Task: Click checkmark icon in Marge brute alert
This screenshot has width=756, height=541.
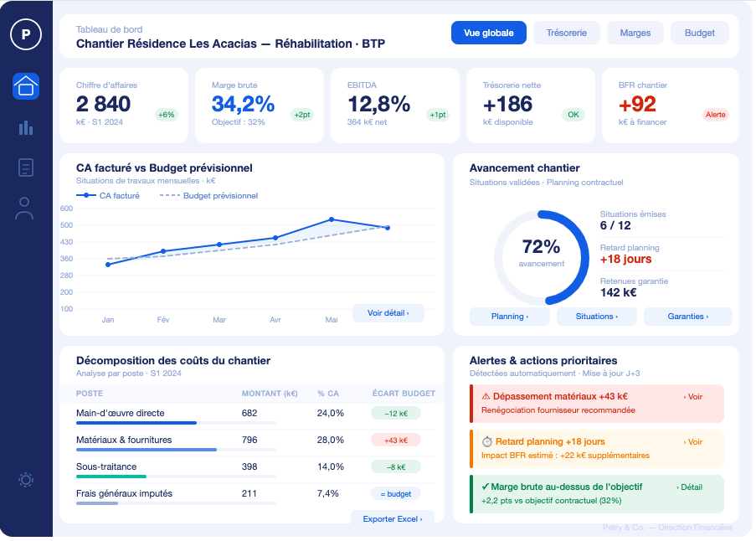Action: (x=485, y=487)
